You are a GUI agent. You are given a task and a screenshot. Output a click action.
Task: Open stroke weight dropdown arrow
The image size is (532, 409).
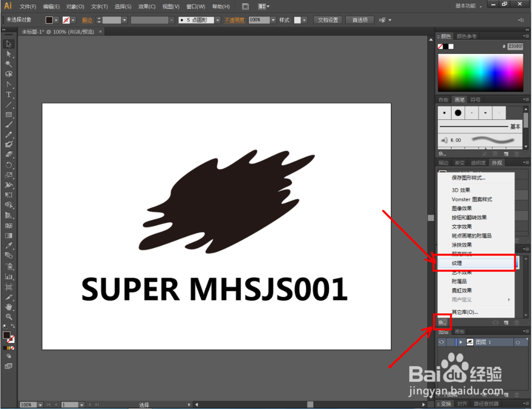pyautogui.click(x=124, y=20)
